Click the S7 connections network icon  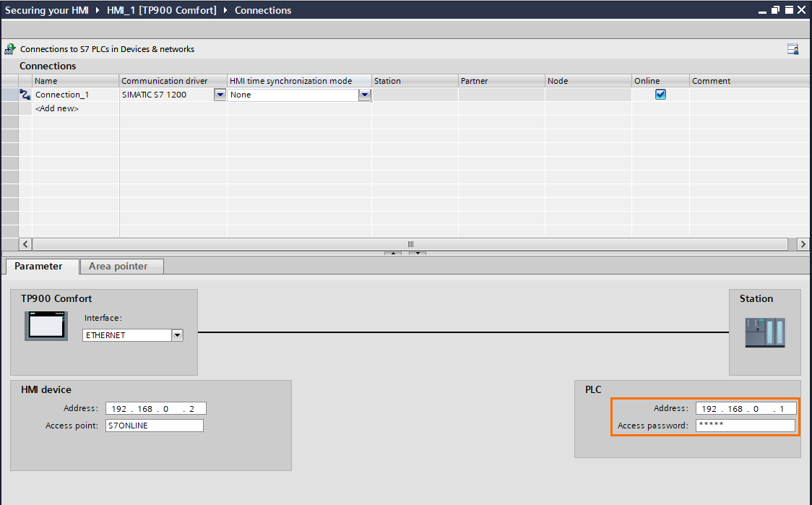click(x=9, y=48)
